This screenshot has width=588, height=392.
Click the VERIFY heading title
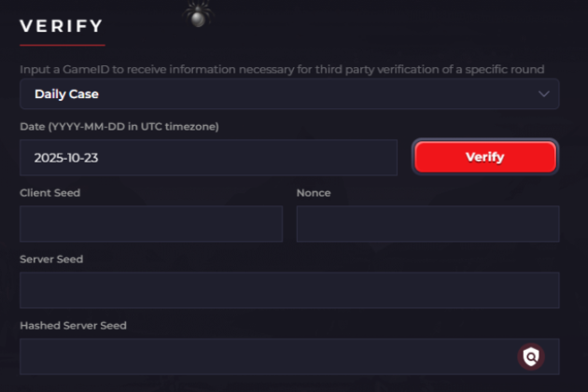[x=62, y=24]
